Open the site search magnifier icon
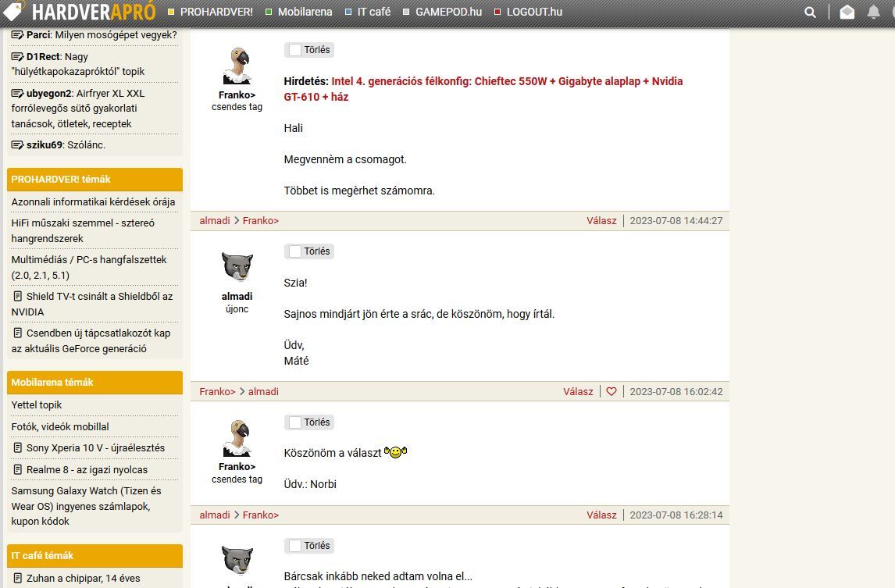 click(810, 12)
